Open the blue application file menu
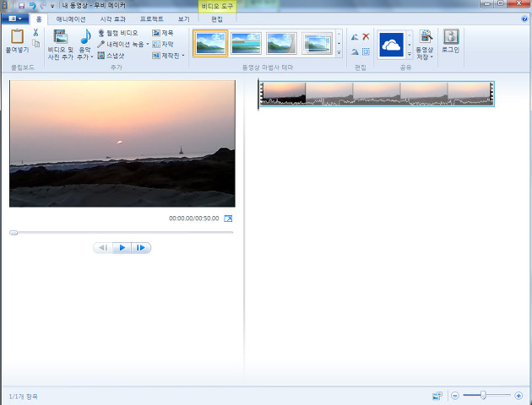This screenshot has height=405, width=532. (x=15, y=19)
